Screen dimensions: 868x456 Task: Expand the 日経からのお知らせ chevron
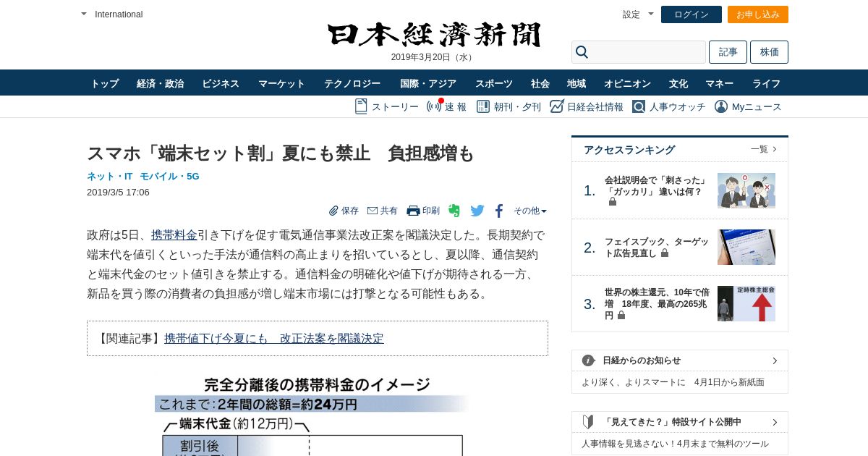click(775, 360)
